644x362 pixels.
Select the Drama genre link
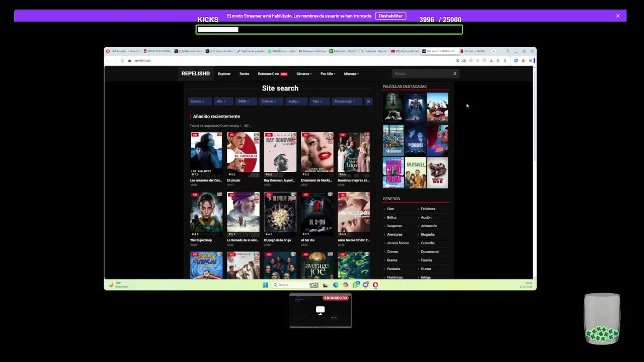click(x=392, y=260)
